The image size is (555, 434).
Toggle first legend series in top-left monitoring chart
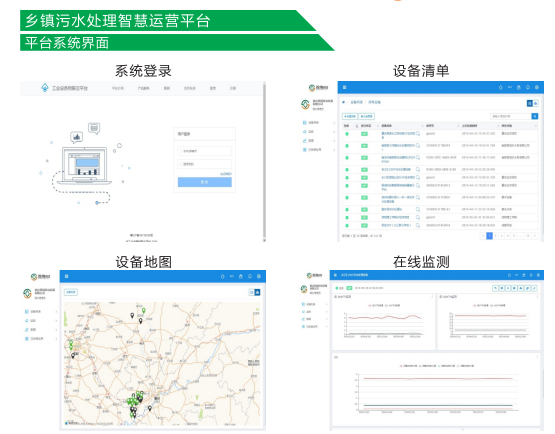(x=377, y=305)
